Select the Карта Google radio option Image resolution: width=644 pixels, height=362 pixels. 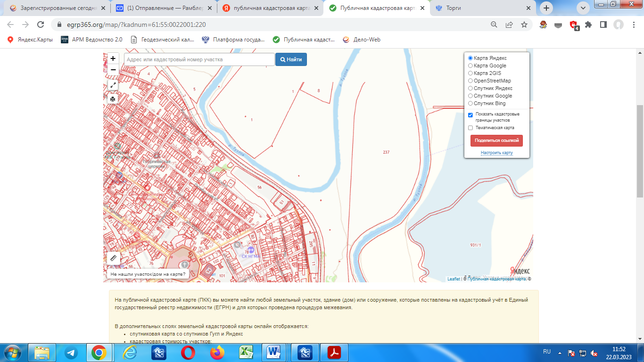(471, 66)
